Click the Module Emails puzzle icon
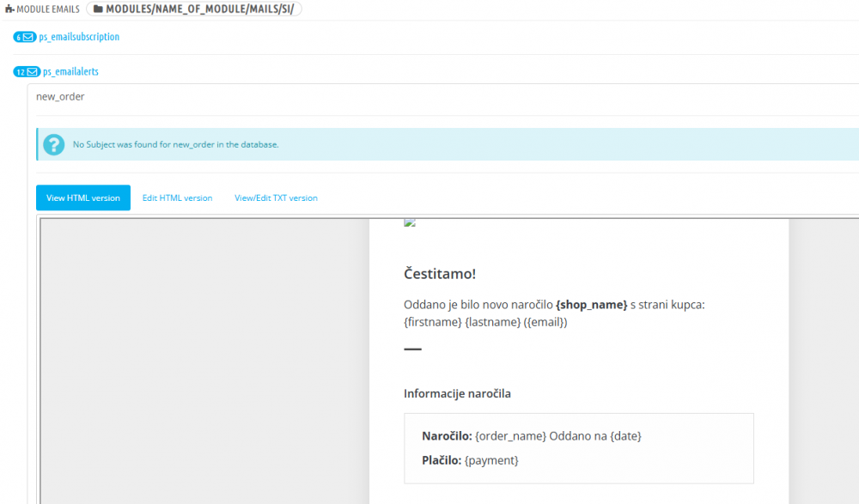This screenshot has width=859, height=504. (x=9, y=9)
